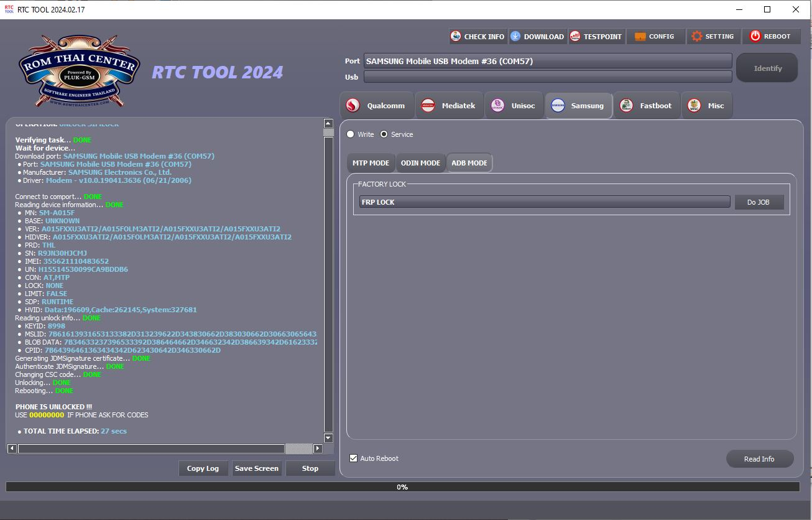This screenshot has height=520, width=812.
Task: Click the FACTORY LOCK group label
Action: pos(382,184)
